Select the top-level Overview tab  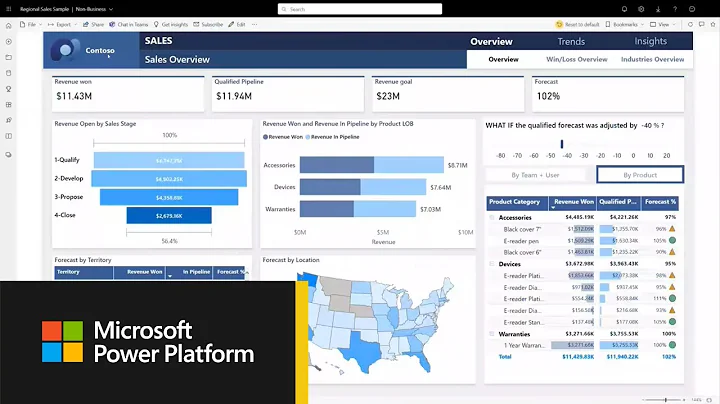tap(491, 41)
